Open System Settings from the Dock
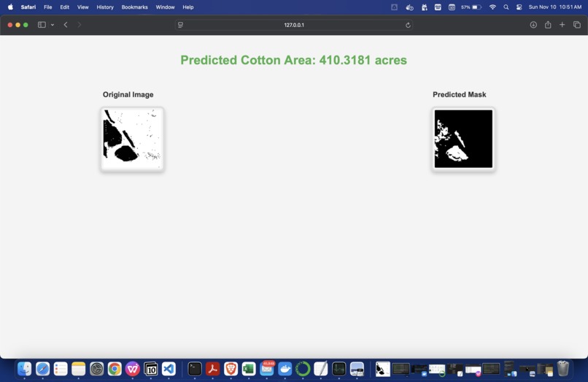 coord(96,369)
